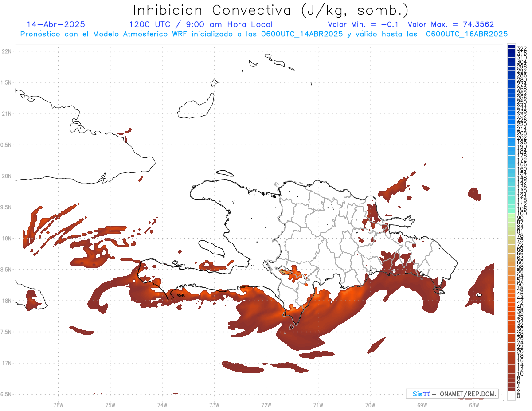Click the "8.5N" latitude label
The width and height of the screenshot is (532, 411).
click(7, 270)
